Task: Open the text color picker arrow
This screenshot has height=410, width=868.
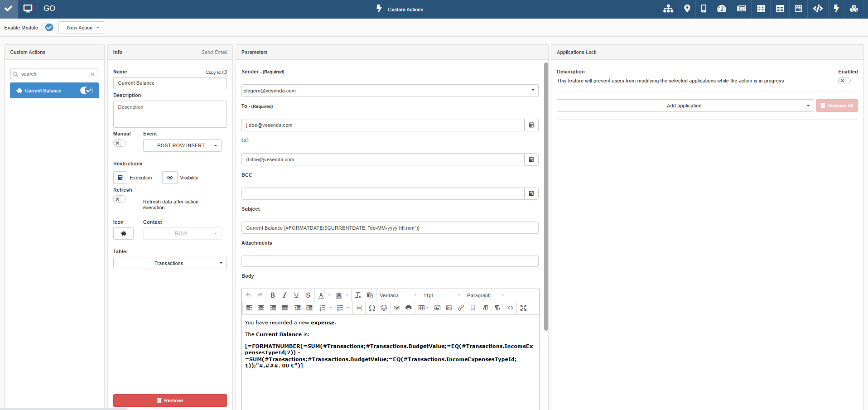Action: pyautogui.click(x=329, y=295)
